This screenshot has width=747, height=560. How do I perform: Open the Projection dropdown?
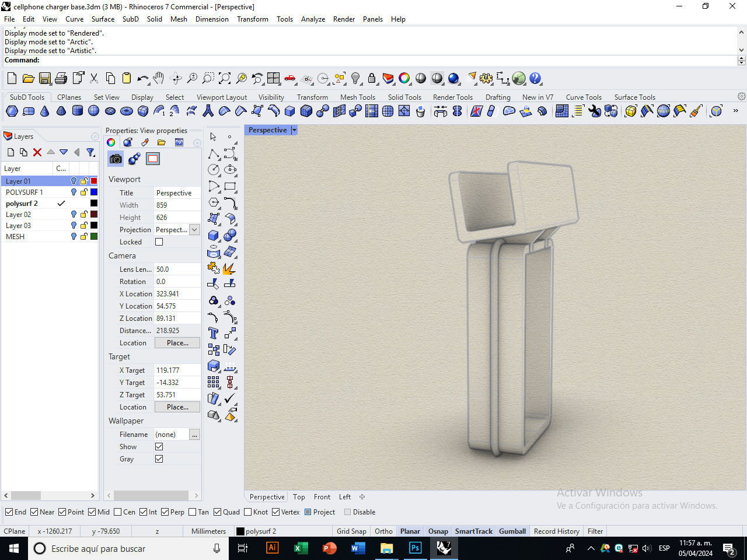[194, 230]
